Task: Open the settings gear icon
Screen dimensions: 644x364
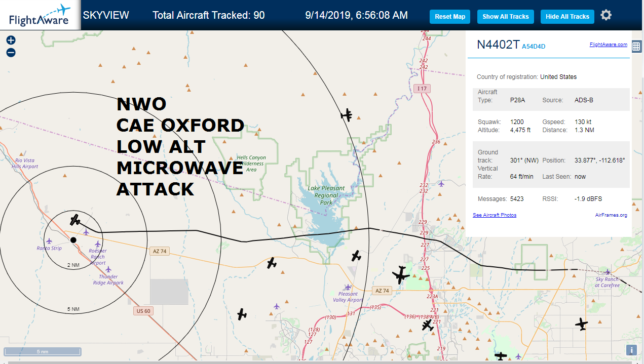Action: coord(606,15)
